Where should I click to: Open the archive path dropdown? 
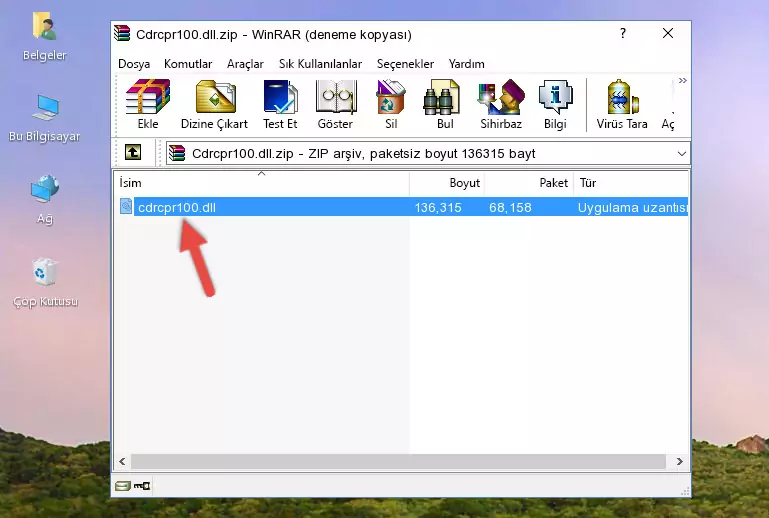(x=681, y=154)
